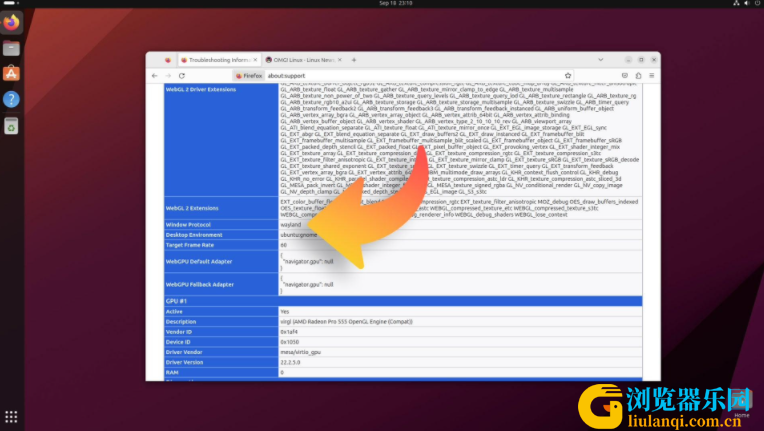The width and height of the screenshot is (764, 431).
Task: Open the Firefox hamburger menu
Action: [651, 75]
